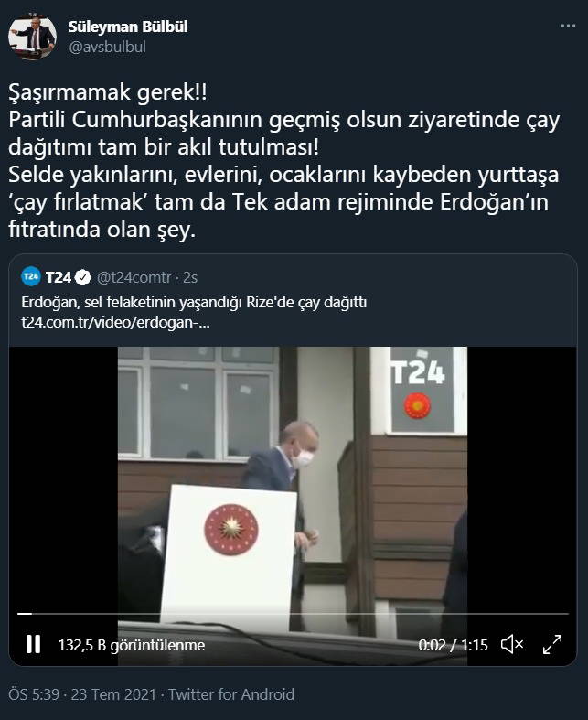Open the three-dot more options menu

click(x=568, y=27)
